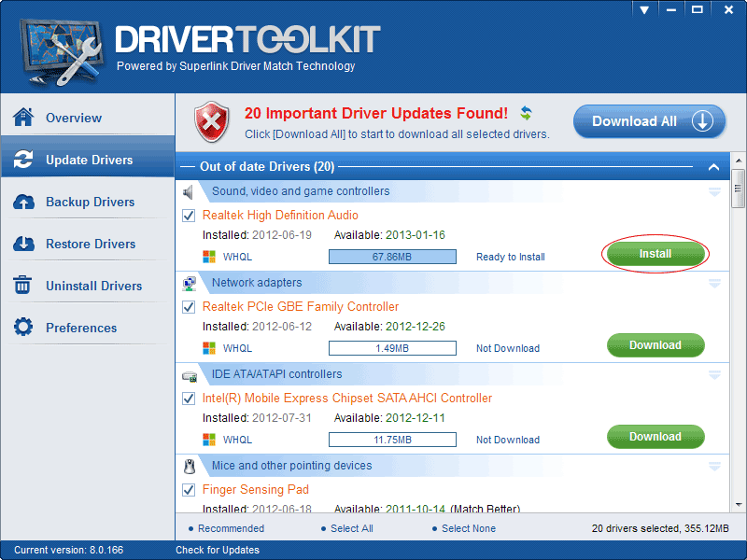Expand details arrow for Network adapters

pos(714,284)
